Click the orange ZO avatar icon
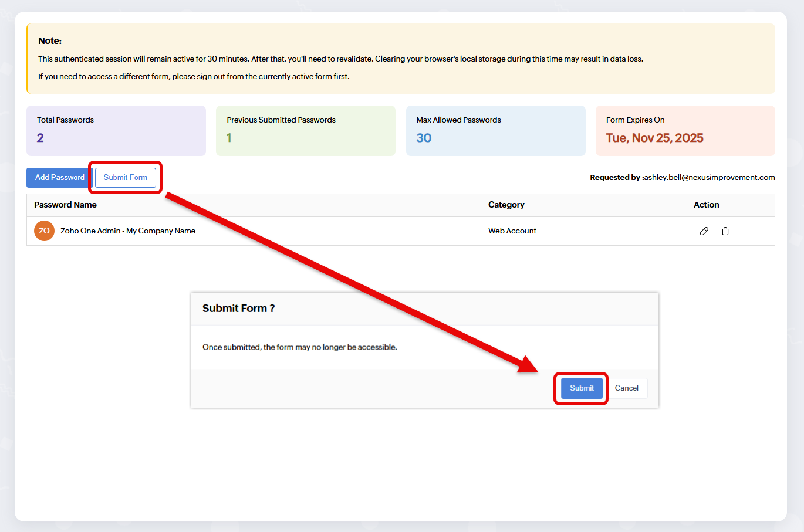Image resolution: width=804 pixels, height=532 pixels. pyautogui.click(x=44, y=231)
